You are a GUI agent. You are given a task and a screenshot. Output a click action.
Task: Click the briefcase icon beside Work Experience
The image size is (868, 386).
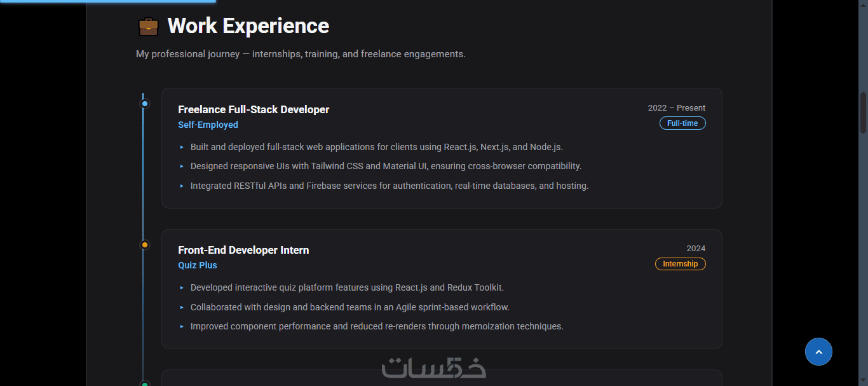coord(149,27)
